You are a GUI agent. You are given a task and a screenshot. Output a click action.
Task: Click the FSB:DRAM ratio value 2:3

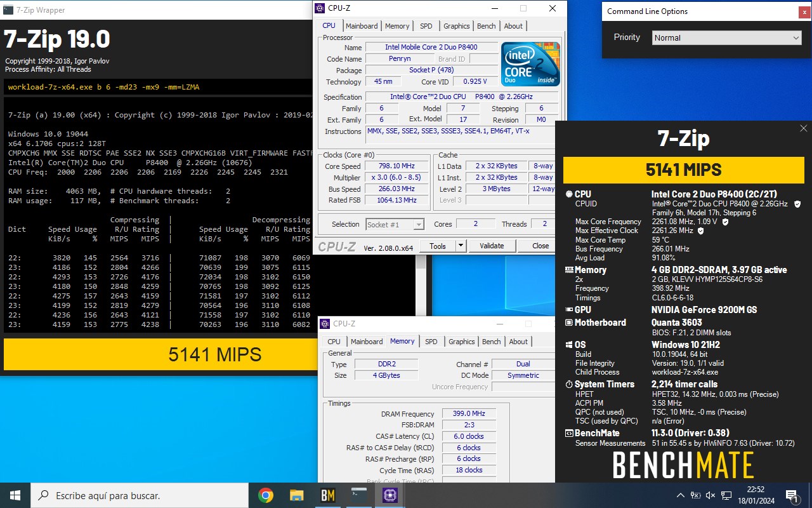(x=469, y=425)
